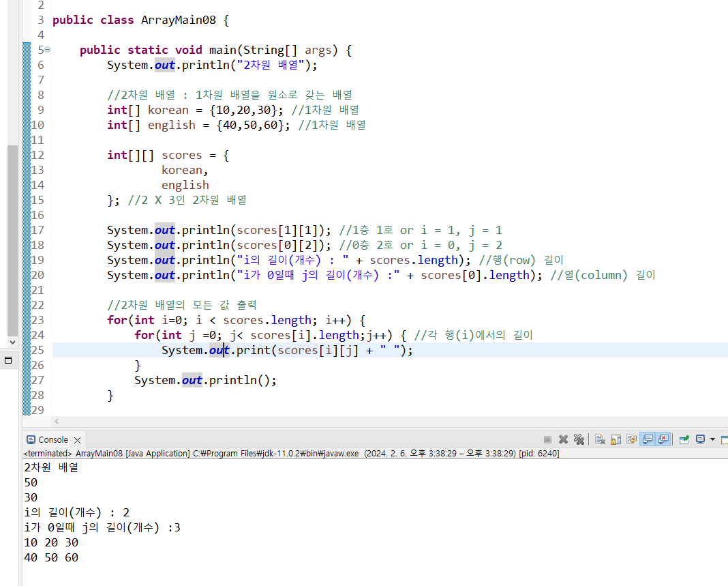728x586 pixels.
Task: Click 'scores[0].length' on line 20
Action: (x=475, y=275)
